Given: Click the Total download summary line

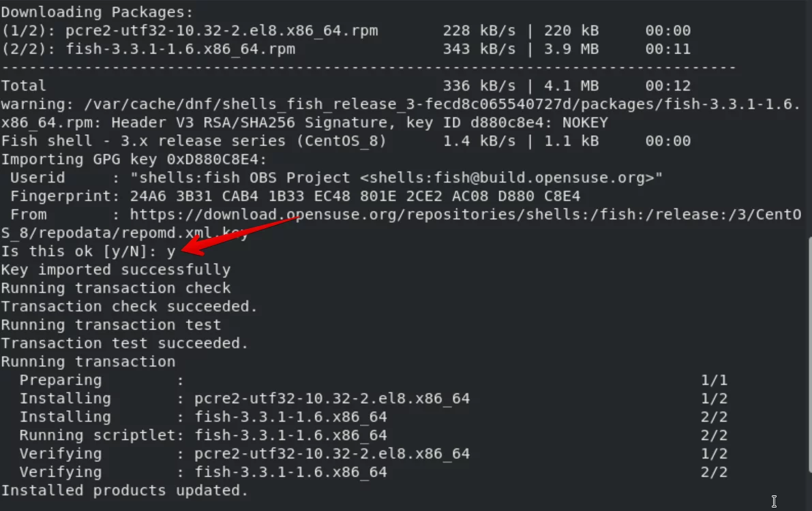Looking at the screenshot, I should (346, 86).
